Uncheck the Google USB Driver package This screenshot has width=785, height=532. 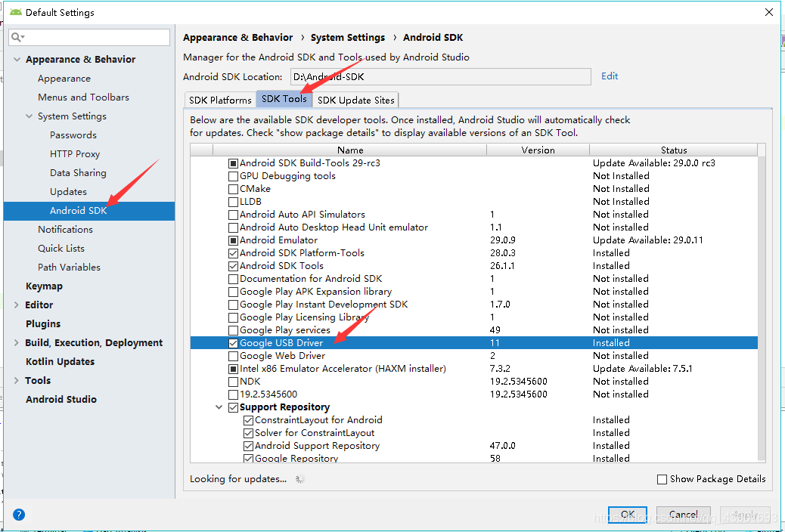click(234, 342)
